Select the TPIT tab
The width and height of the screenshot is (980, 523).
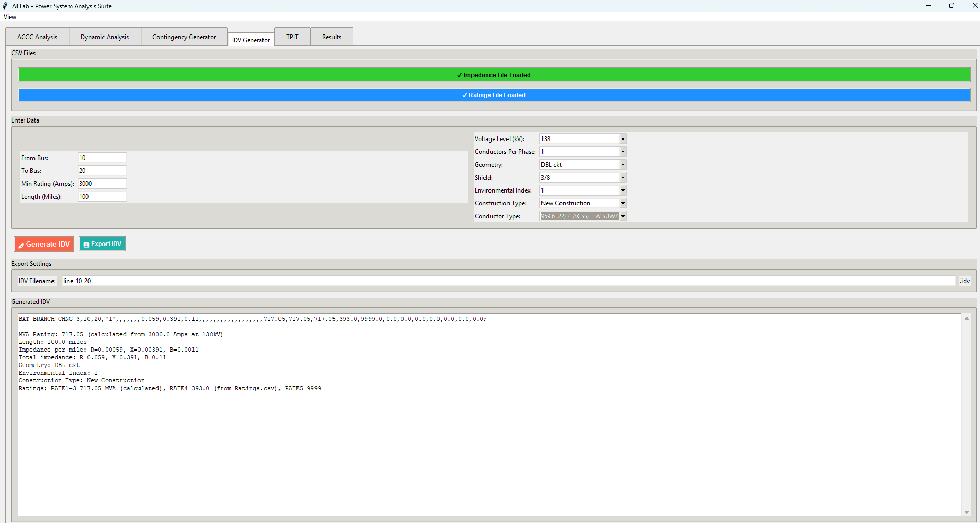coord(292,37)
